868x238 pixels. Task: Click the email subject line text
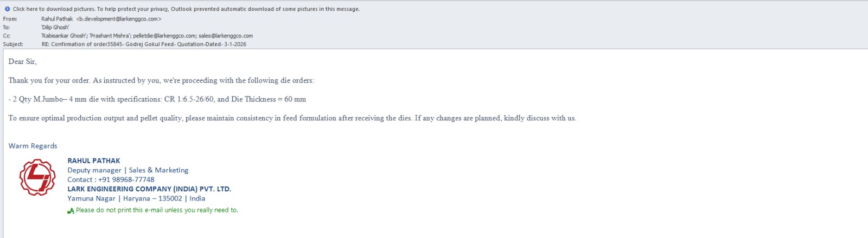click(x=144, y=44)
